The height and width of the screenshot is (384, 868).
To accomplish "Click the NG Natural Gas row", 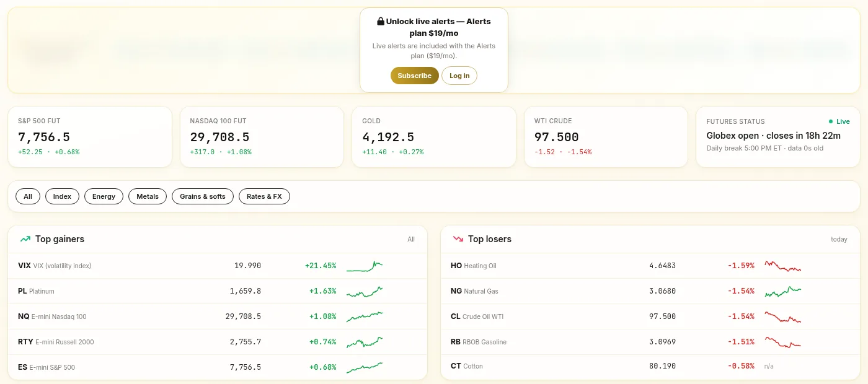I will click(x=650, y=291).
